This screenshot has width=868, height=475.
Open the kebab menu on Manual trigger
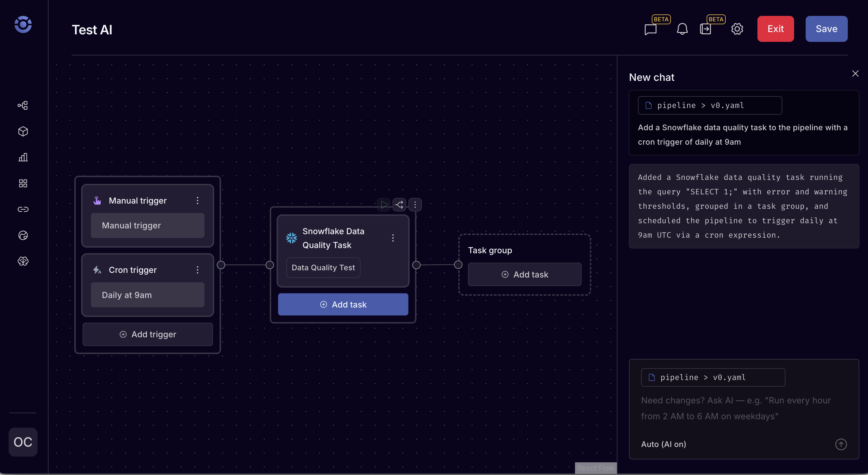pyautogui.click(x=197, y=200)
